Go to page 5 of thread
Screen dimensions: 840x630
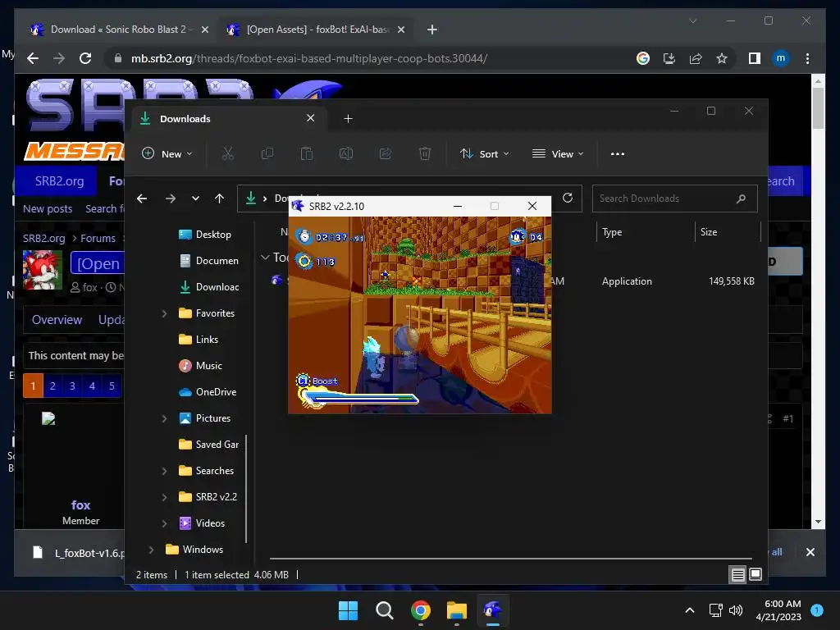(112, 386)
